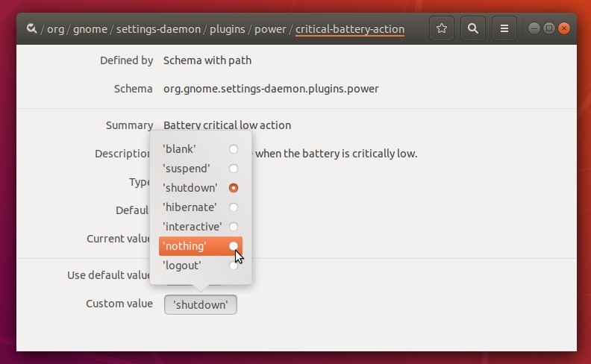
Task: Open the search magnifier button
Action: (472, 28)
